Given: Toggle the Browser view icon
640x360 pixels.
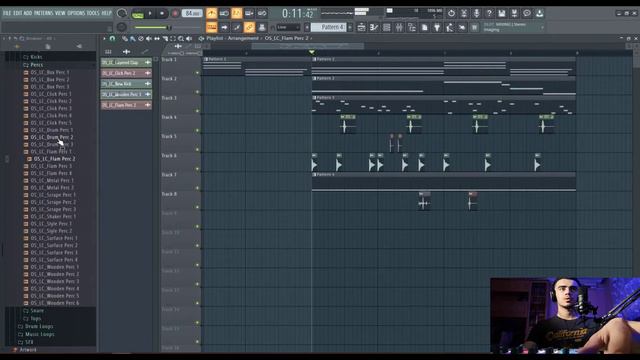Looking at the screenshot, I should click(x=412, y=27).
